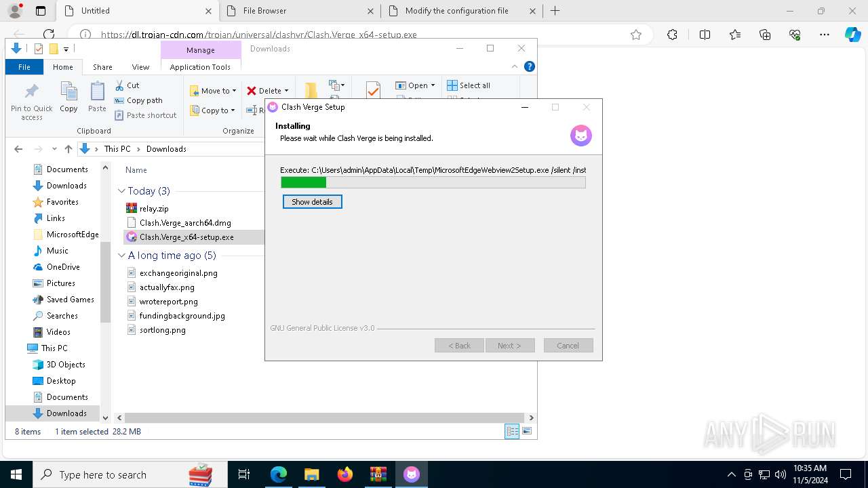This screenshot has width=868, height=488.
Task: Click This PC in the address breadcrumb
Action: [117, 149]
